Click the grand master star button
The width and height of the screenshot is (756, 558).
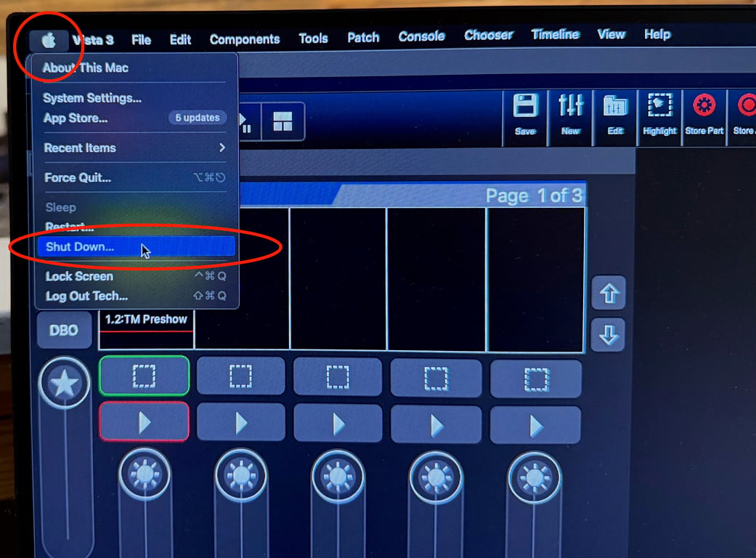[x=64, y=384]
